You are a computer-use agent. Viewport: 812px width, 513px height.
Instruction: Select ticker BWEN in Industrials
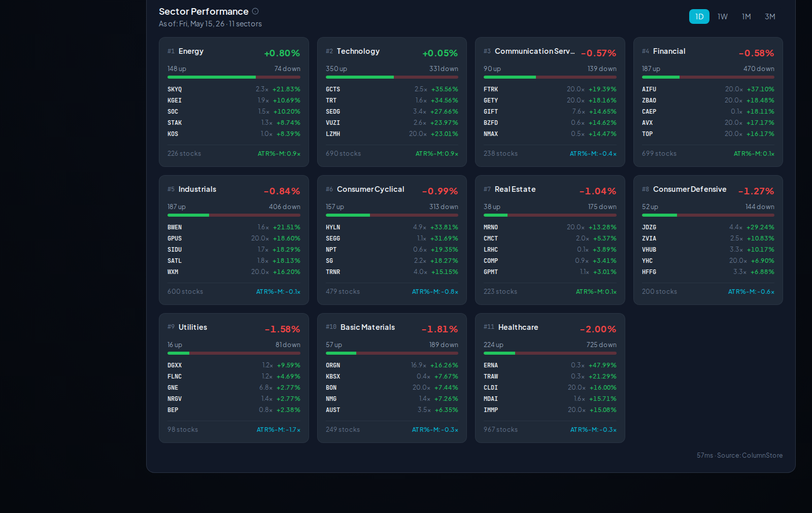pos(175,227)
